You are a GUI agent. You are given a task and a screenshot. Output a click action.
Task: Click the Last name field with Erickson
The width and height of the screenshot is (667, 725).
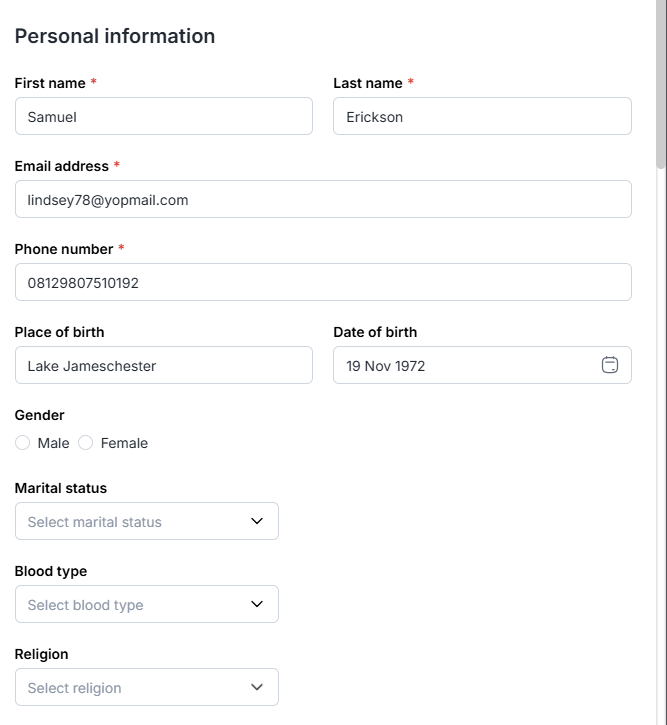[x=482, y=116]
